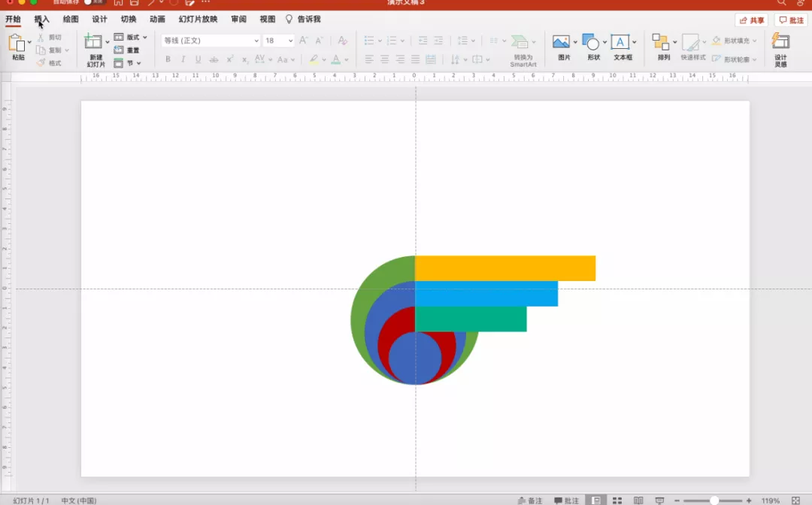Click the Shapes (形状) icon
This screenshot has height=505, width=812.
[590, 42]
